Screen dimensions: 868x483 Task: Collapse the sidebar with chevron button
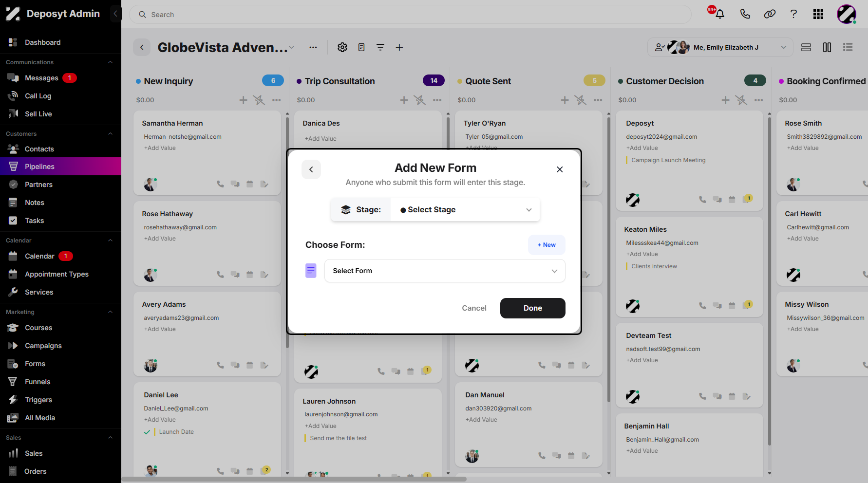[x=115, y=14]
